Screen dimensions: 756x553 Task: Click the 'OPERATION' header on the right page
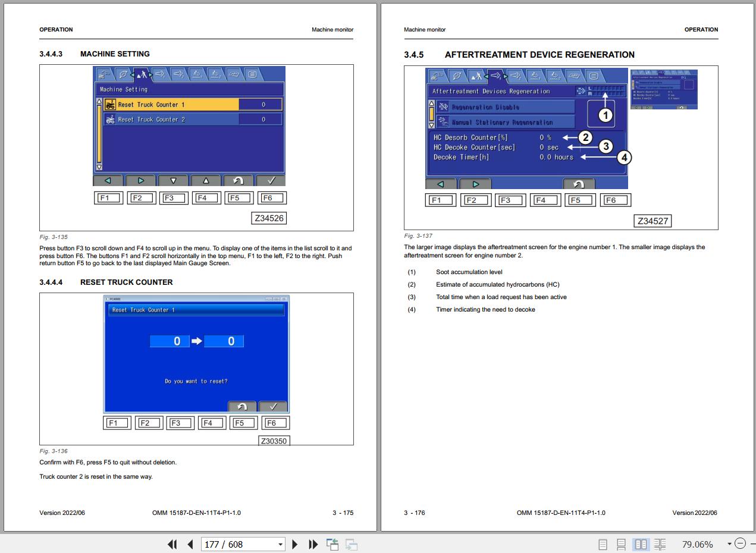pyautogui.click(x=701, y=29)
